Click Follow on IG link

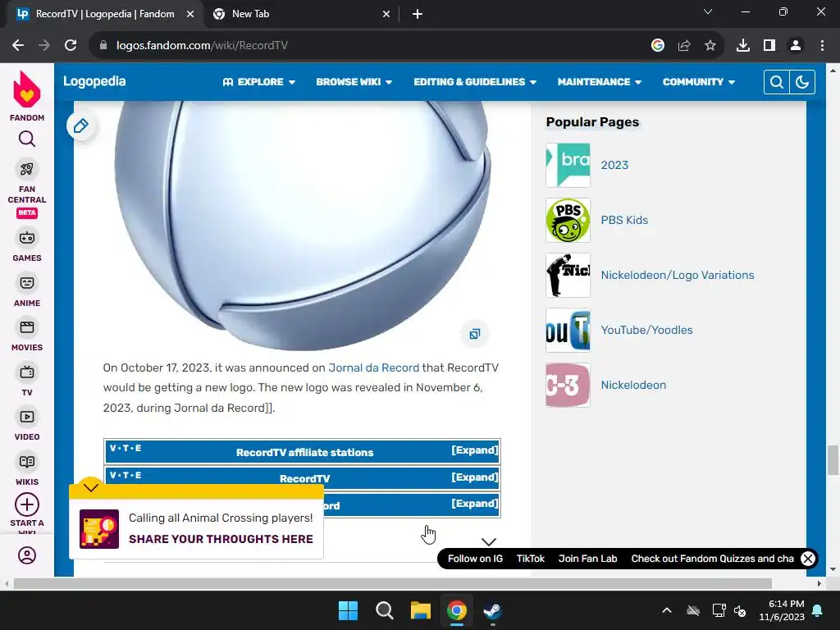(475, 559)
